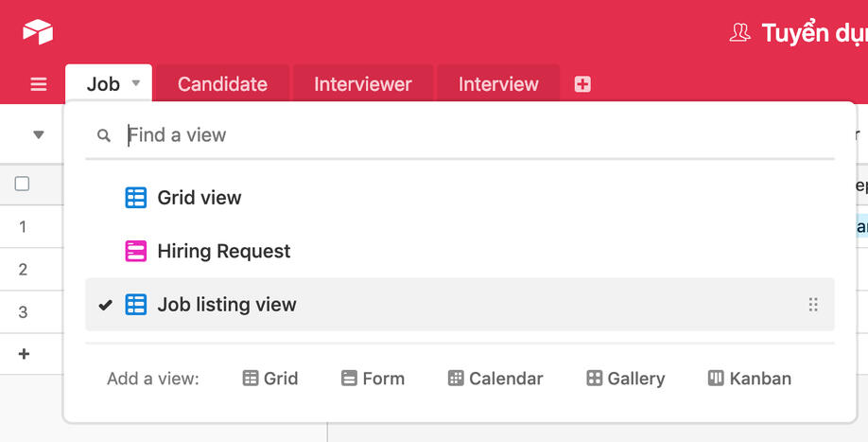Switch to the Candidate tab
The width and height of the screenshot is (868, 442).
222,84
